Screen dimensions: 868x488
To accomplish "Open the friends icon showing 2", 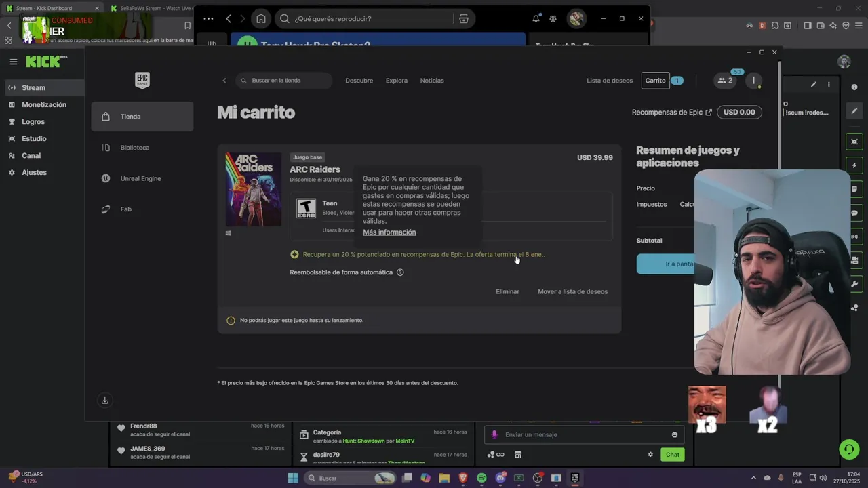I will coord(725,81).
